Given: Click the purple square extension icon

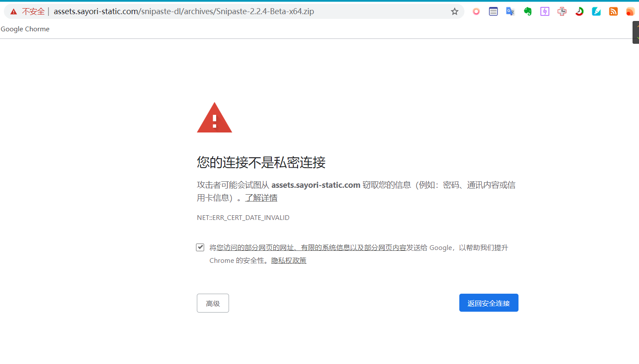Looking at the screenshot, I should [x=545, y=12].
